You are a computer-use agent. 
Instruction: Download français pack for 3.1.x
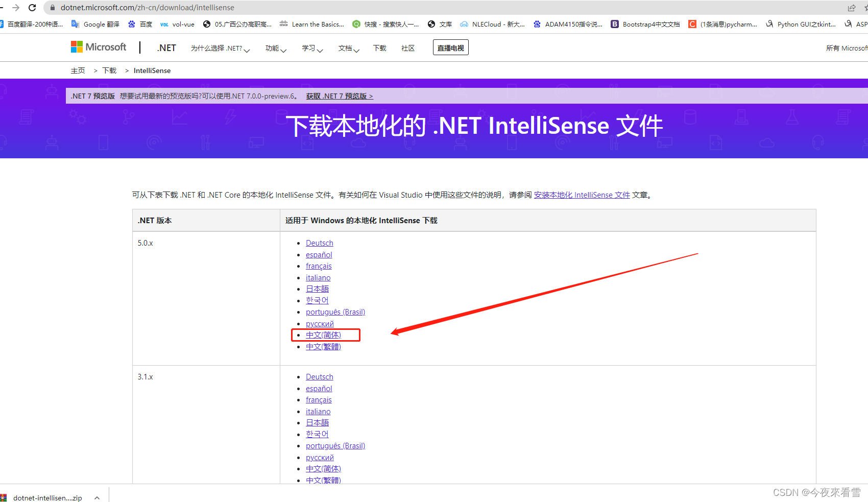[319, 400]
